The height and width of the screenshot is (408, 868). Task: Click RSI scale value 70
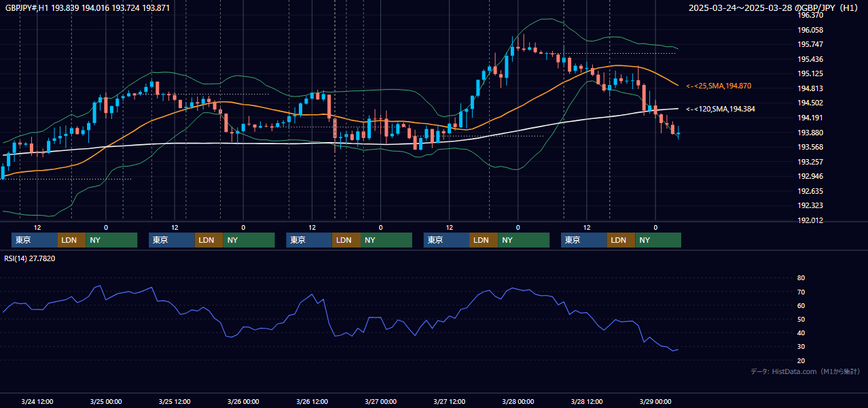tap(801, 292)
